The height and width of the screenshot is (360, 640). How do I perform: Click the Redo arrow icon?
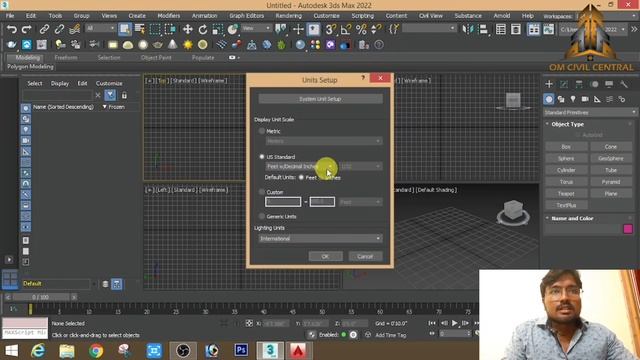[27, 29]
